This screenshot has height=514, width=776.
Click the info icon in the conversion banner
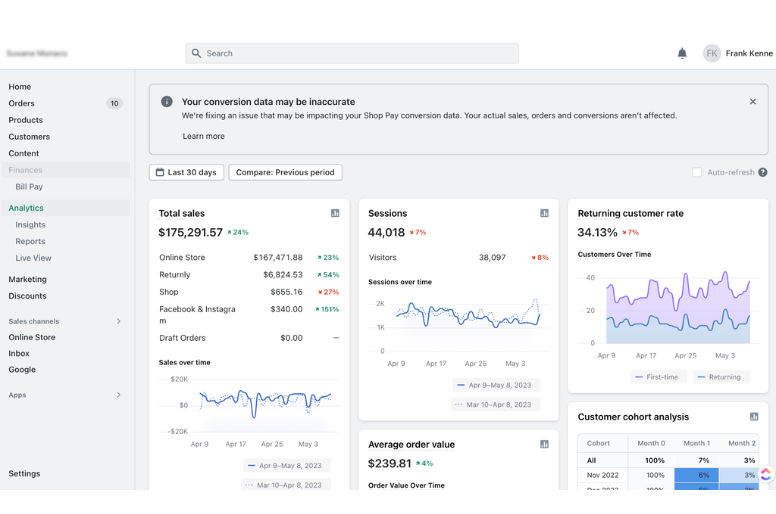point(167,101)
